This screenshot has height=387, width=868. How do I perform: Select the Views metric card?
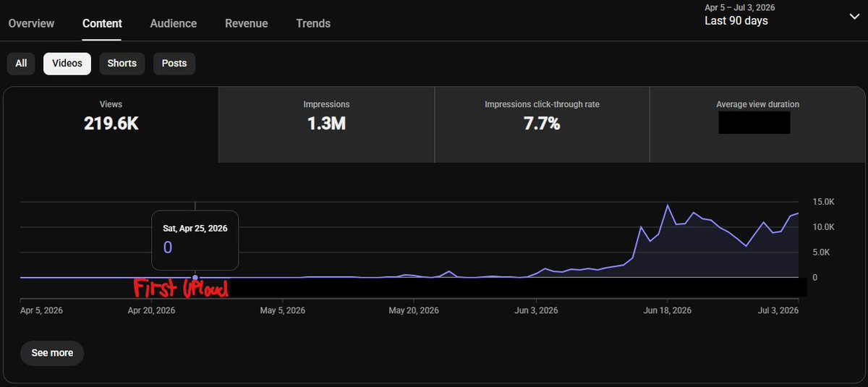coord(111,124)
